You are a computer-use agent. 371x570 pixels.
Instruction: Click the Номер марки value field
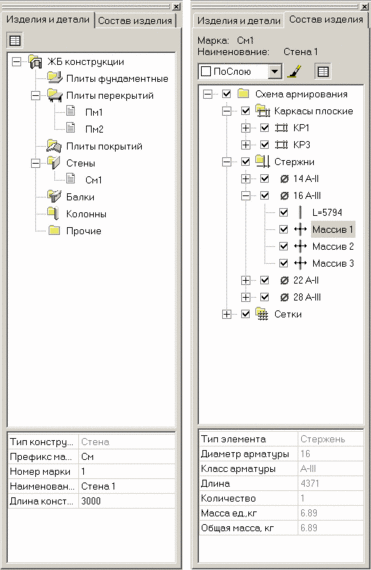click(x=127, y=471)
